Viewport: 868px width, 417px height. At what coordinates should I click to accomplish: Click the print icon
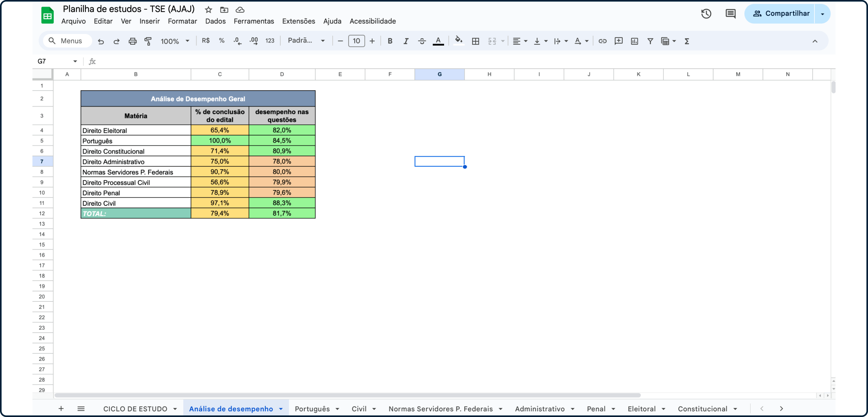(132, 41)
